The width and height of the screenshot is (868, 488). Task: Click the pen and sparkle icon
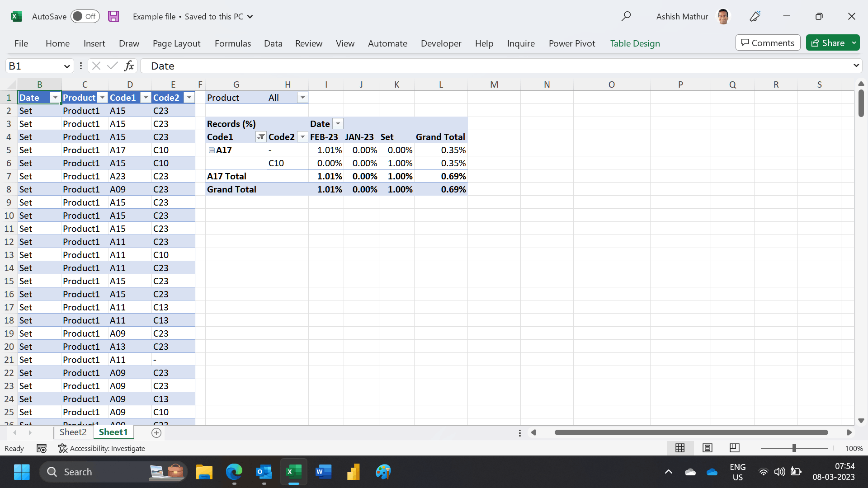(x=755, y=16)
